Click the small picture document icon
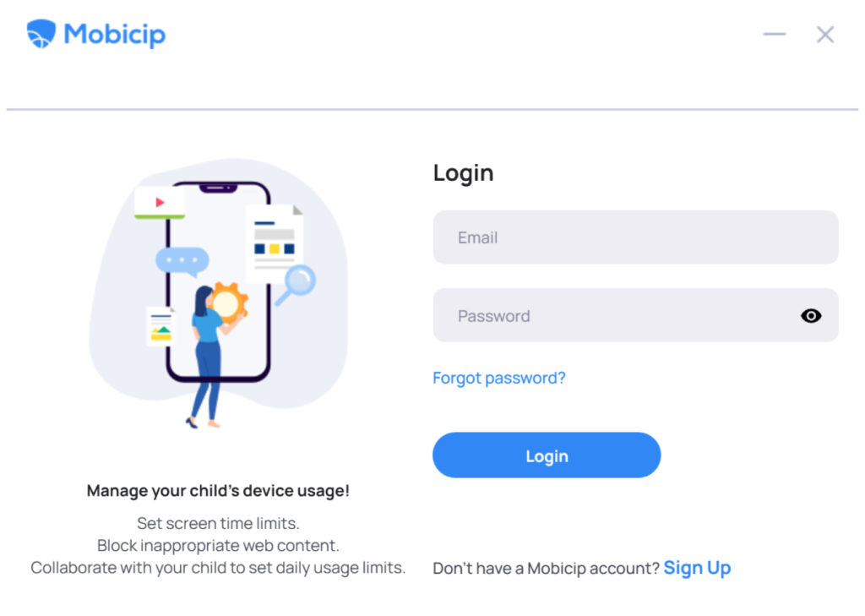Image resolution: width=865 pixels, height=616 pixels. point(161,327)
